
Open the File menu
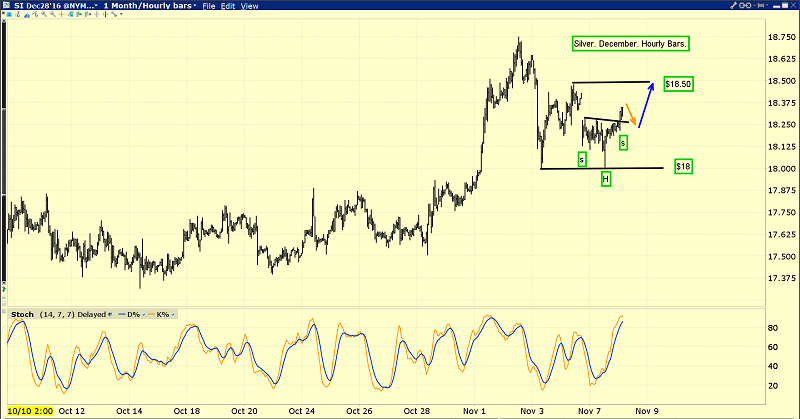(209, 6)
